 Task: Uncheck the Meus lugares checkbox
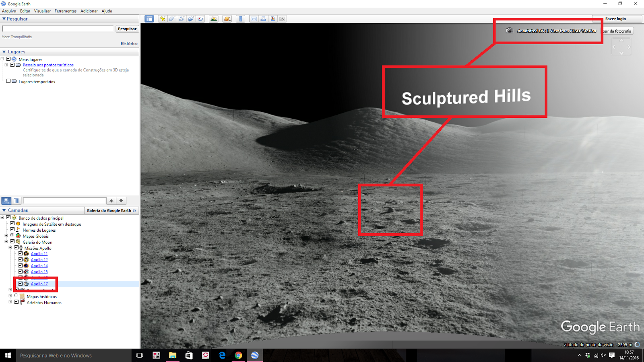tap(8, 59)
